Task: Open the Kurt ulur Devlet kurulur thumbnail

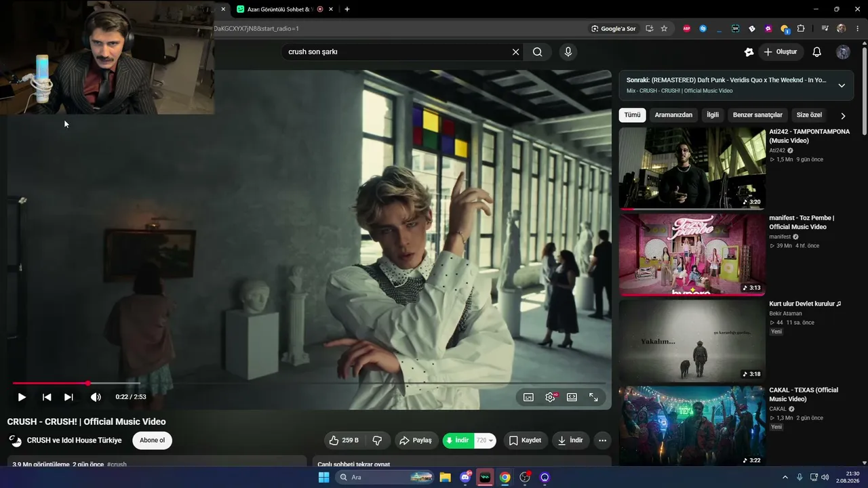Action: coord(692,340)
